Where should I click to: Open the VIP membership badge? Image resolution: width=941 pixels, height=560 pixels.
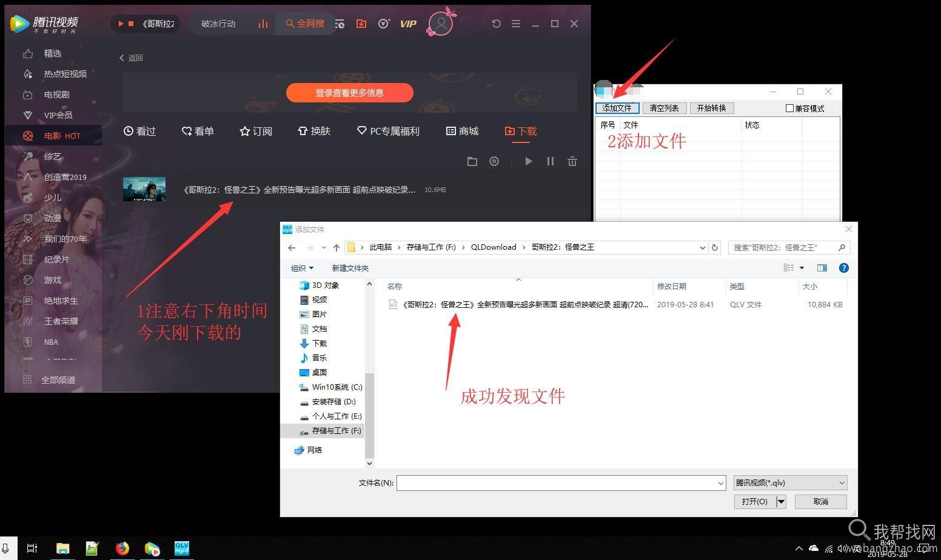pyautogui.click(x=408, y=24)
